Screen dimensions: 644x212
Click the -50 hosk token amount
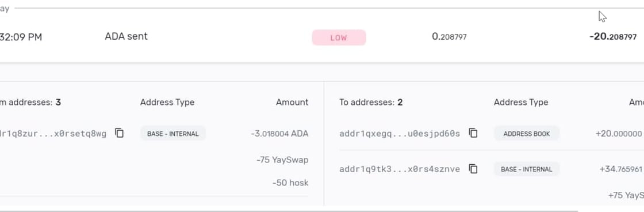click(290, 183)
